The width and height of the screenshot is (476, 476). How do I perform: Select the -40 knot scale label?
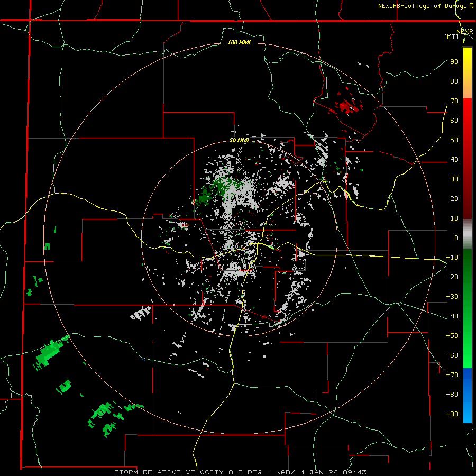pyautogui.click(x=452, y=316)
